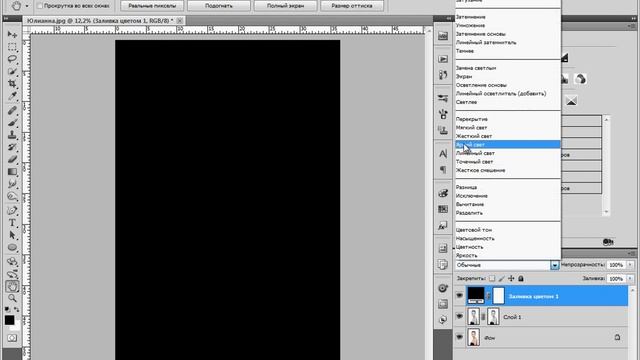Image resolution: width=640 pixels, height=360 pixels.
Task: Select the Dodge tool
Action: [12, 197]
